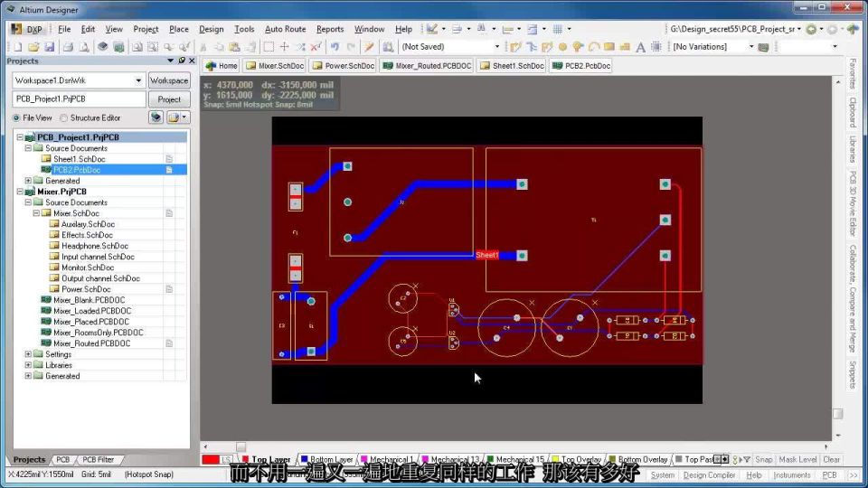Open the print preview icon
The height and width of the screenshot is (488, 868).
point(83,47)
